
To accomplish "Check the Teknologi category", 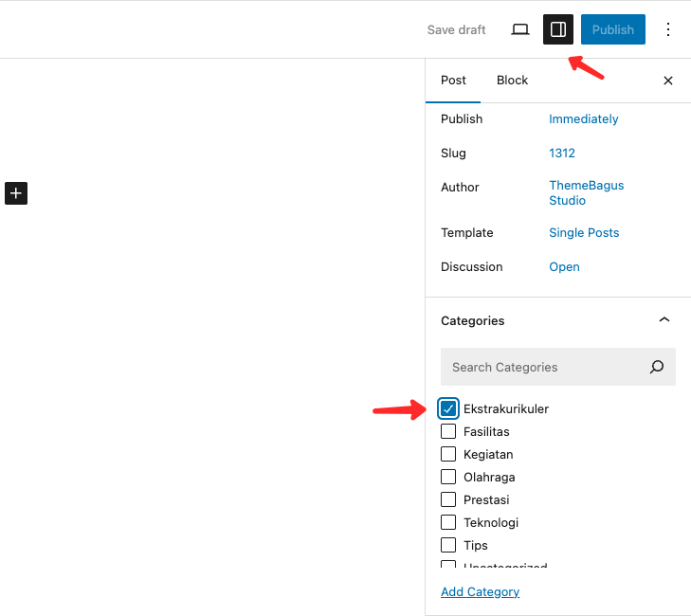I will click(448, 522).
